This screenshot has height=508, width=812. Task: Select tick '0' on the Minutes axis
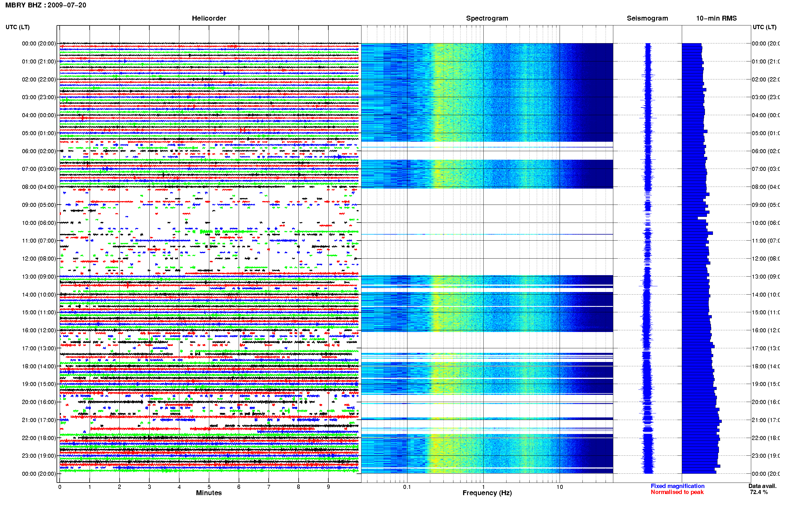[x=60, y=487]
